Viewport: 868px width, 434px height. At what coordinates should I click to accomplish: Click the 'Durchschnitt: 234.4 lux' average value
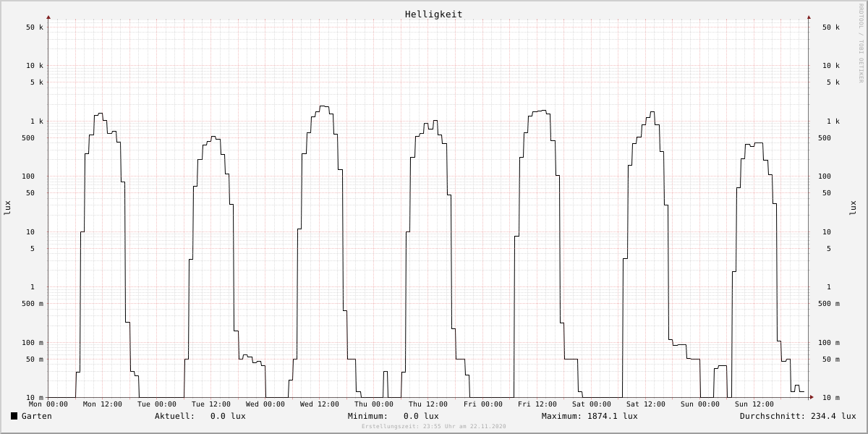[x=798, y=416]
